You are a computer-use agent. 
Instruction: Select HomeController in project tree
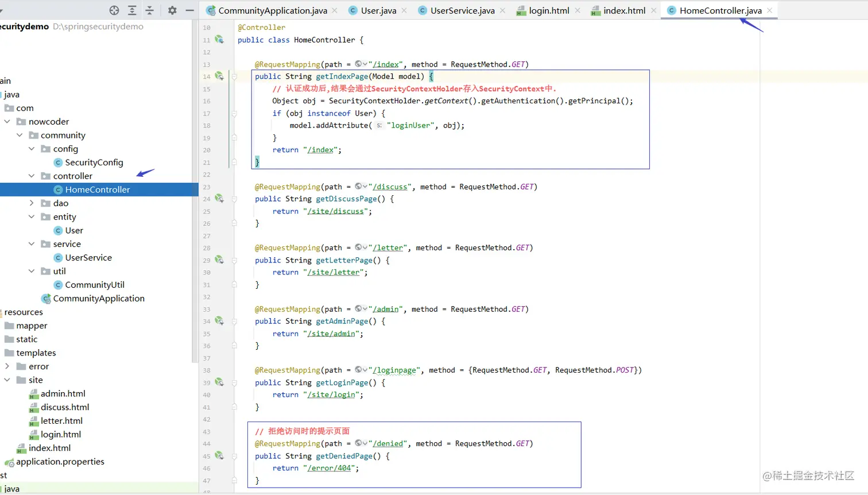(92, 190)
